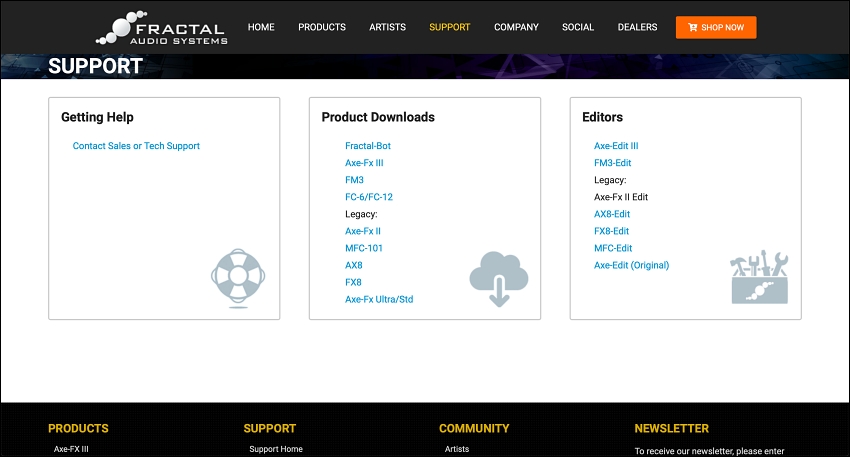Open Axe-Fx III product downloads
This screenshot has height=457, width=850.
pos(364,163)
